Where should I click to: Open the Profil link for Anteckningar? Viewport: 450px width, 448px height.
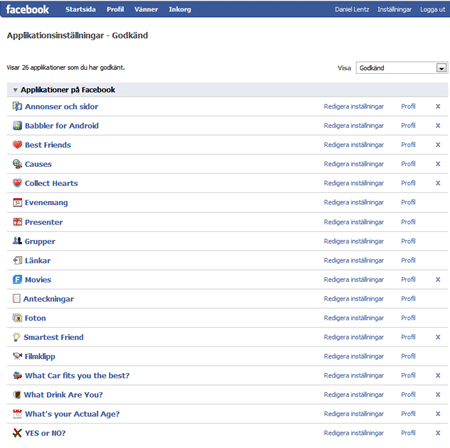408,298
